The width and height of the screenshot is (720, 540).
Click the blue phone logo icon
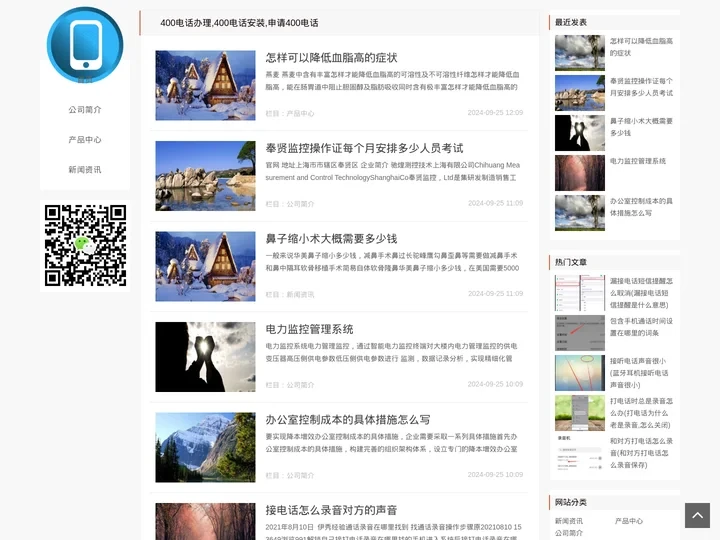pos(85,45)
